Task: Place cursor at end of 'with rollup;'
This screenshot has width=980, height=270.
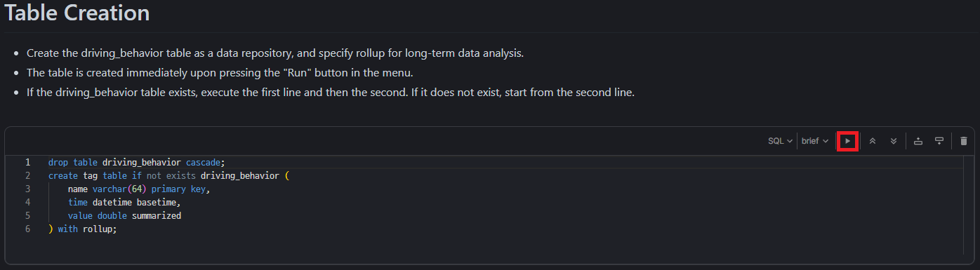Action: coord(117,229)
